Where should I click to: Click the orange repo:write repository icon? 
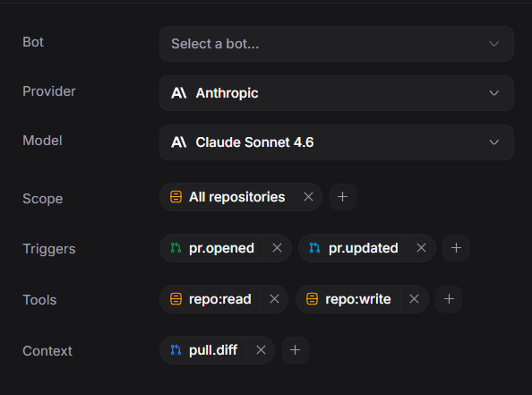(x=313, y=299)
